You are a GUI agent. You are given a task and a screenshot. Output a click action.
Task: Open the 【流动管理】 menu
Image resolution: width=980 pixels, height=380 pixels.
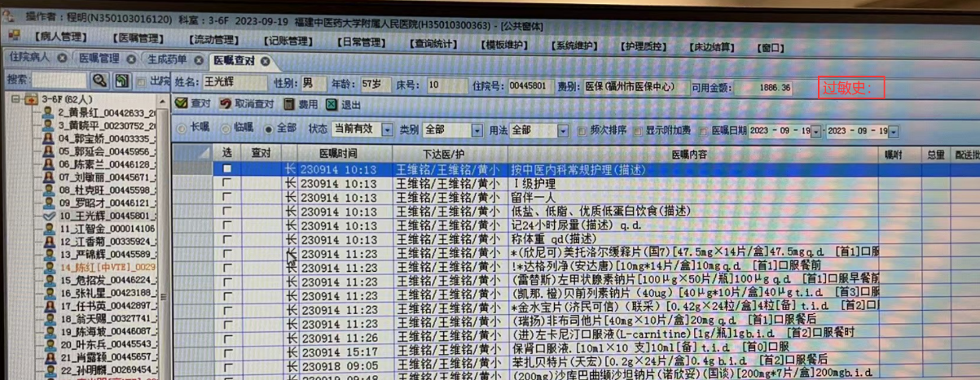coord(214,39)
